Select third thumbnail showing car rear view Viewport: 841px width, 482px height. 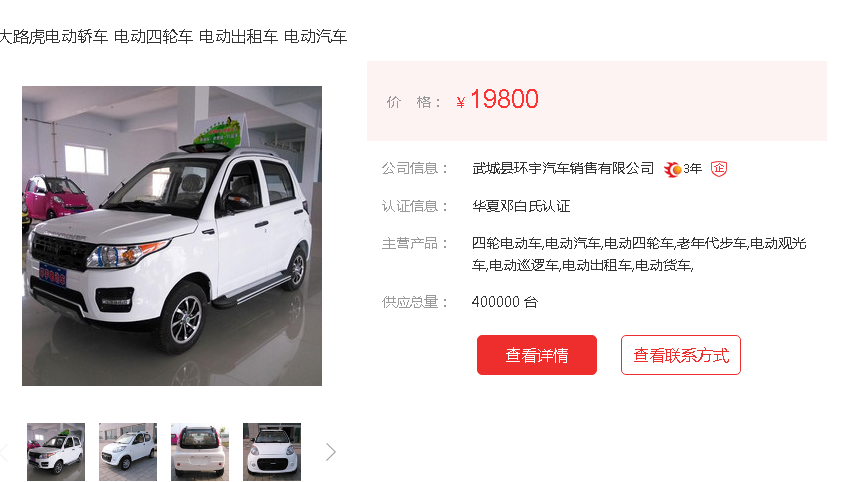click(x=200, y=451)
